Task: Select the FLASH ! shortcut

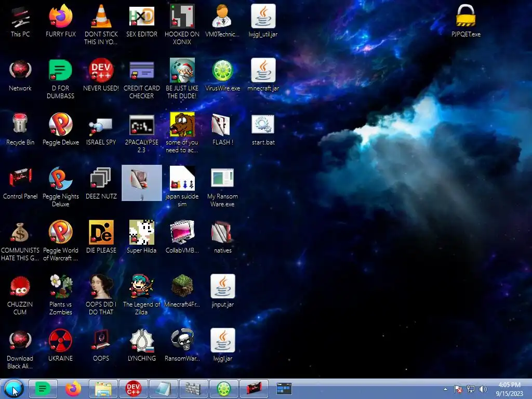Action: (222, 129)
